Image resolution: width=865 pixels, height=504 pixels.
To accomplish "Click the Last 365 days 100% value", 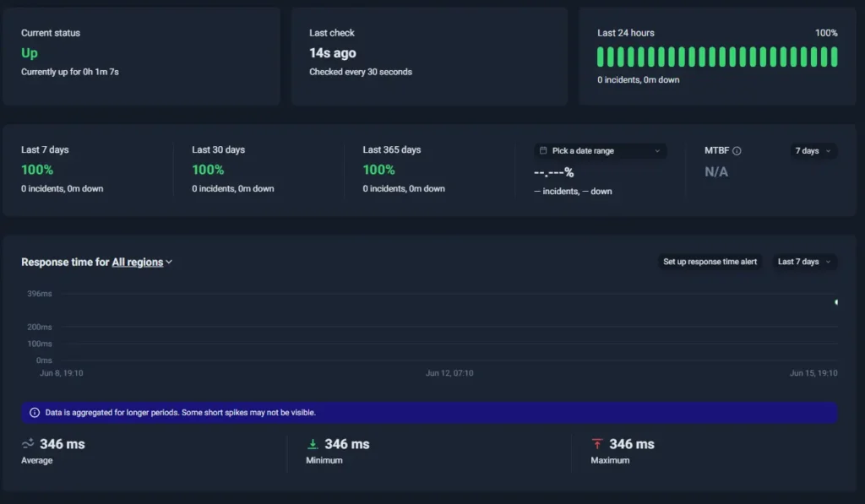I will pos(379,170).
